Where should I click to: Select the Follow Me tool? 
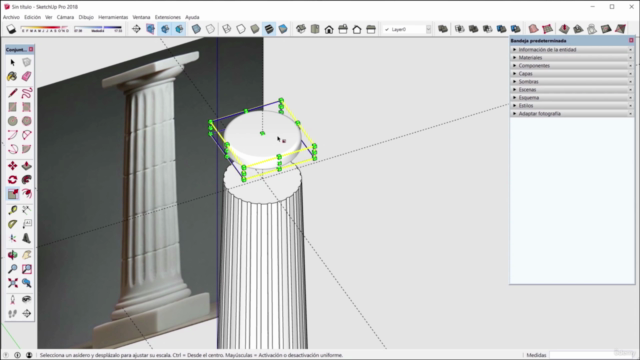(x=27, y=180)
